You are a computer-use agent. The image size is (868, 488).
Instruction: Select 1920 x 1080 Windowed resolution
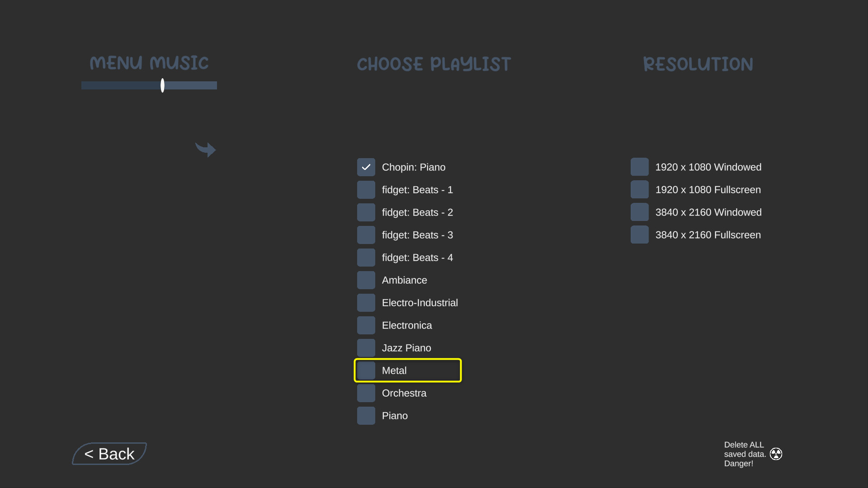(640, 167)
